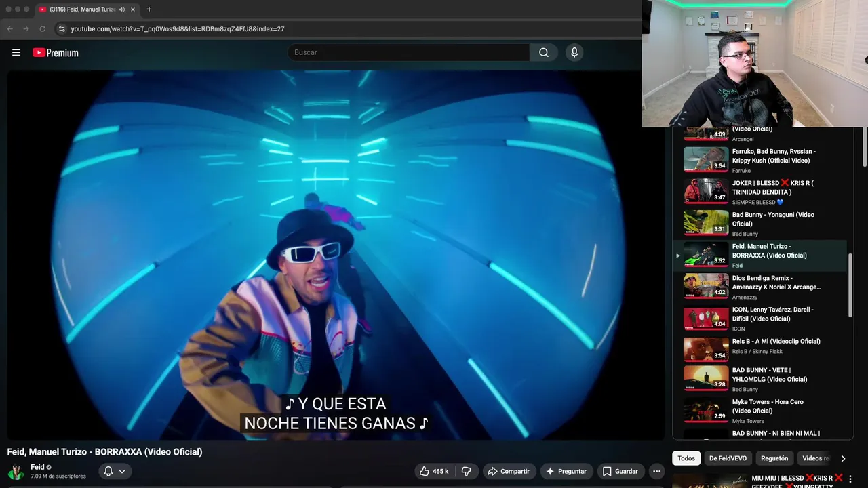This screenshot has height=488, width=868.
Task: Open the YouTube hamburger guide menu
Action: coord(16,52)
